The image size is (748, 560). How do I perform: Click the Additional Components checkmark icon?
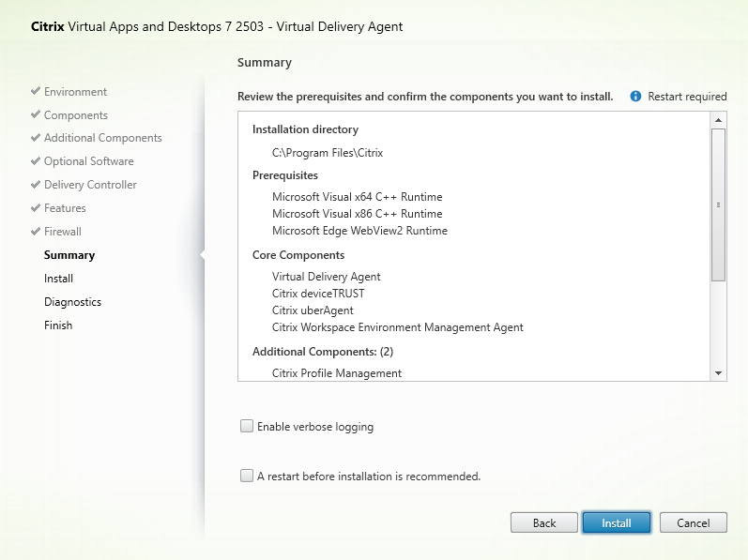36,138
